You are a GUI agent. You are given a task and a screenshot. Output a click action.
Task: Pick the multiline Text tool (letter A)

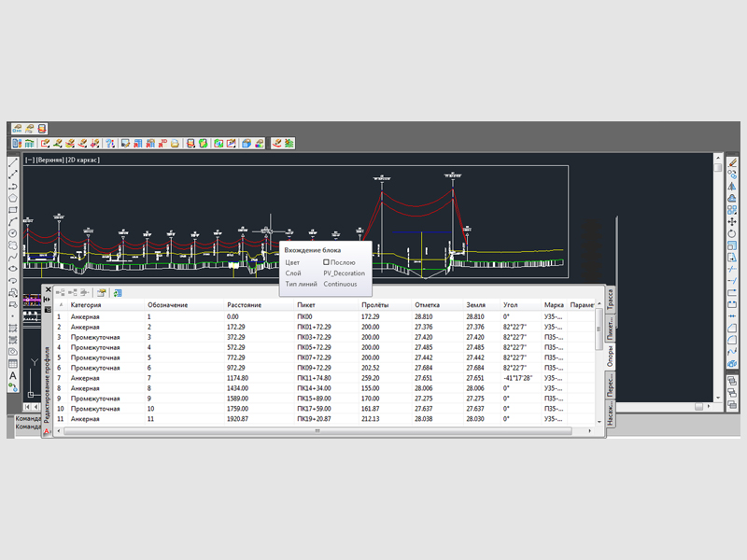pyautogui.click(x=13, y=376)
